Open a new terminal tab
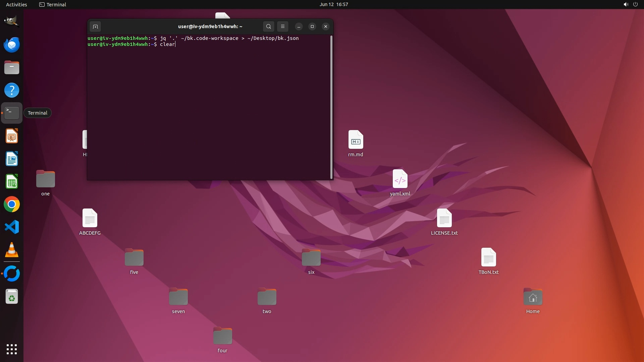Viewport: 644px width, 362px height. (95, 26)
